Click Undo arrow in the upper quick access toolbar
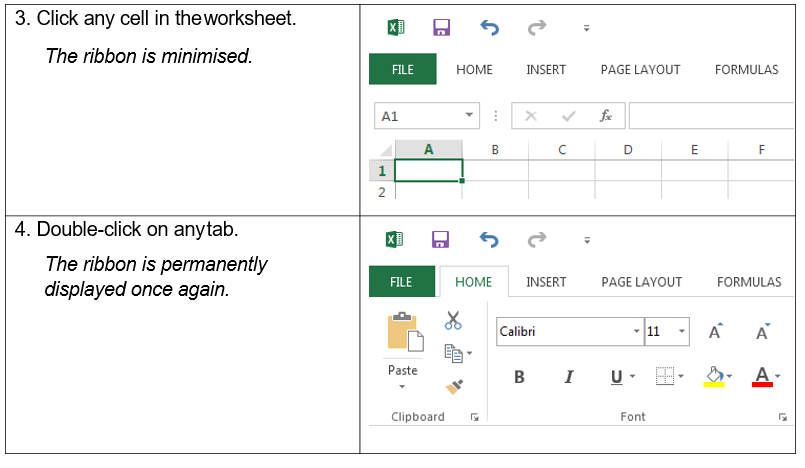The width and height of the screenshot is (805, 468). (x=489, y=28)
